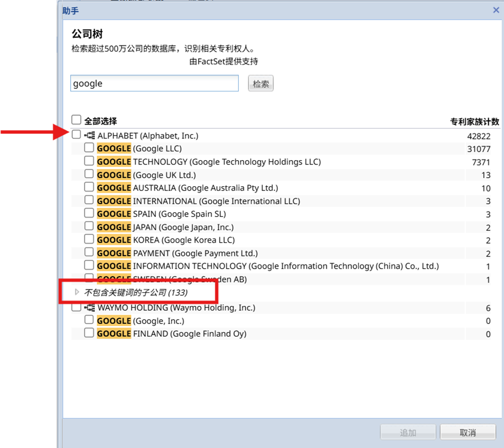Select the GOOGLE (Google LLC) checkbox
Viewport: 504px width, 448px height.
pos(89,147)
